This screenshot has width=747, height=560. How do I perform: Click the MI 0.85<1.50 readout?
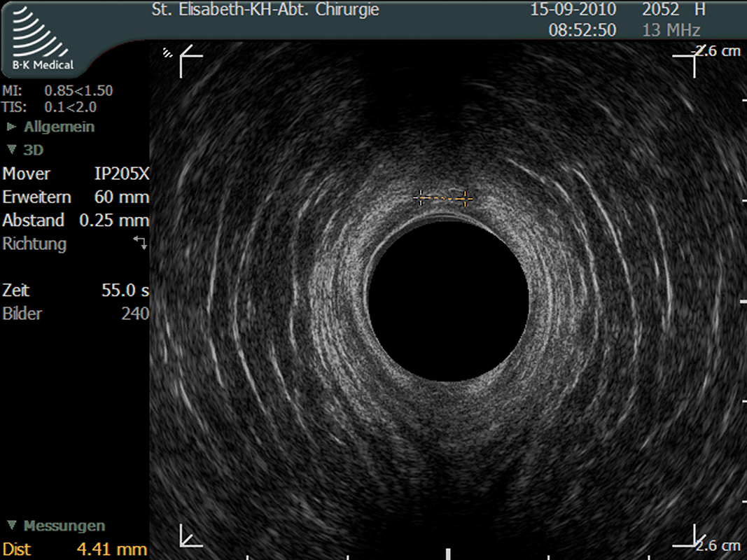[57, 90]
